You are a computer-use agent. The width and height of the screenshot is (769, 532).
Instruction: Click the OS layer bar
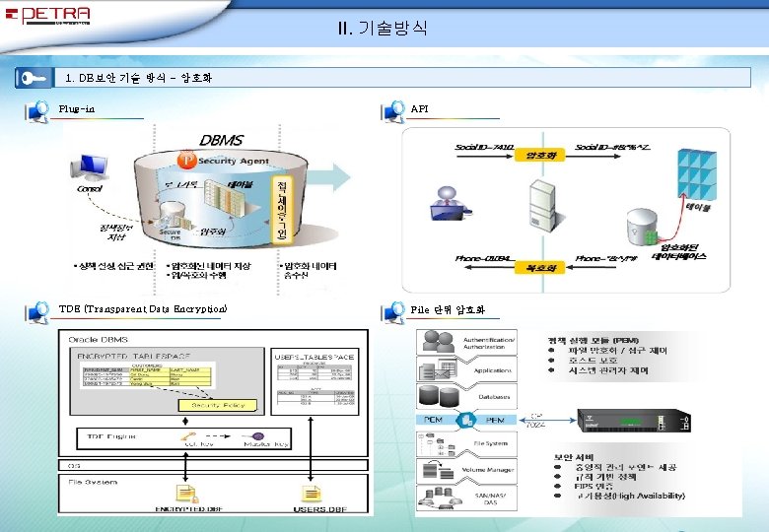(213, 465)
